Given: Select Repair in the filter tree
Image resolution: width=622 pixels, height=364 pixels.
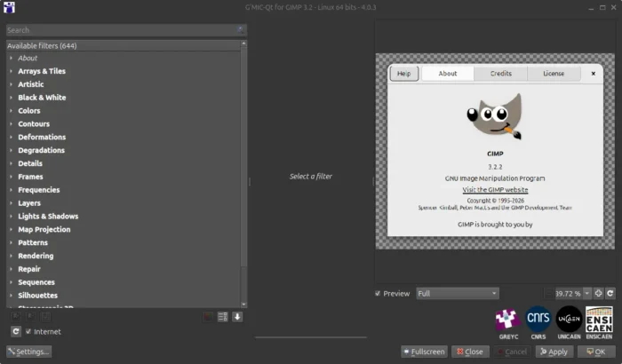Looking at the screenshot, I should coord(29,269).
